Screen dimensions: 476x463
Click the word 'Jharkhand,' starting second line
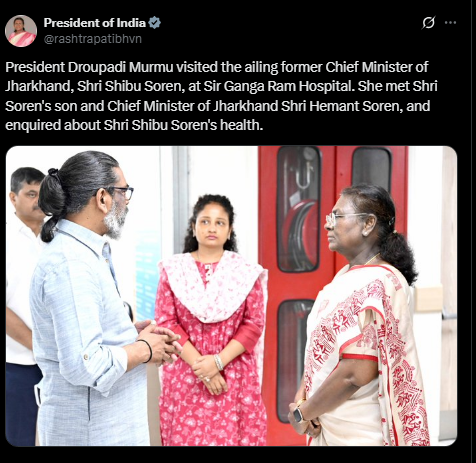point(39,87)
